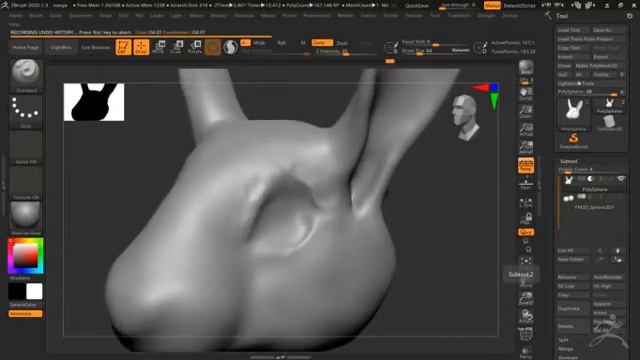Click the camera view head icon
Screen dimensions: 640x360
(466, 118)
